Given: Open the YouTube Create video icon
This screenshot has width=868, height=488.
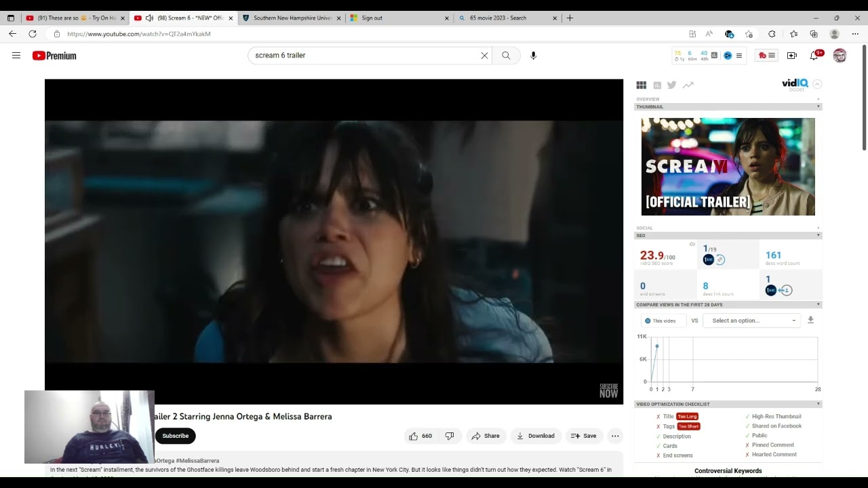Looking at the screenshot, I should (x=791, y=56).
